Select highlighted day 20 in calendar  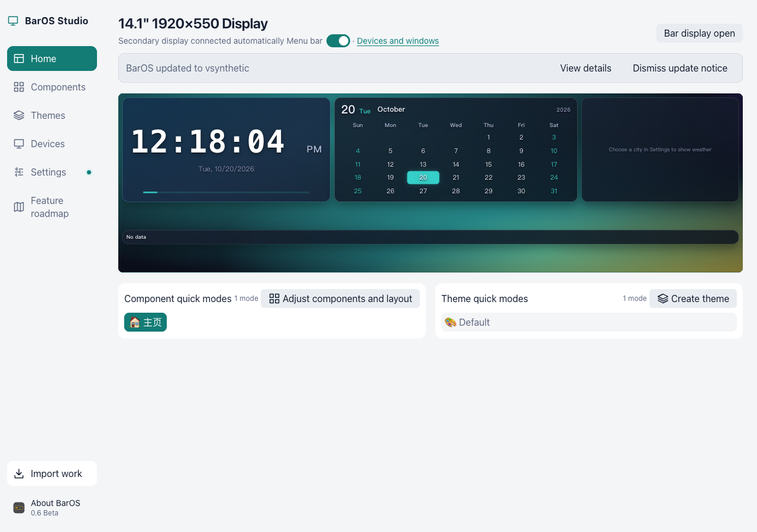coord(423,177)
